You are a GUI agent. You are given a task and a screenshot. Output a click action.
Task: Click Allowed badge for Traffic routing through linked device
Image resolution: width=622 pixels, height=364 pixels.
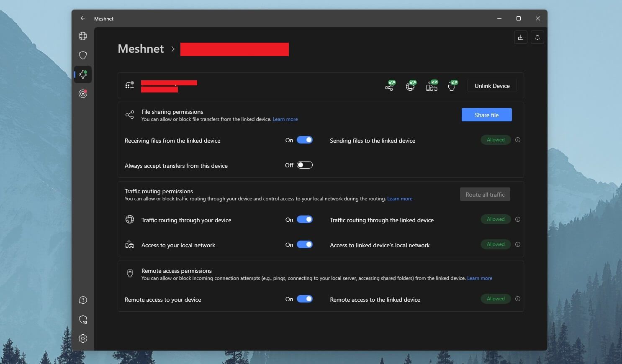(x=496, y=219)
